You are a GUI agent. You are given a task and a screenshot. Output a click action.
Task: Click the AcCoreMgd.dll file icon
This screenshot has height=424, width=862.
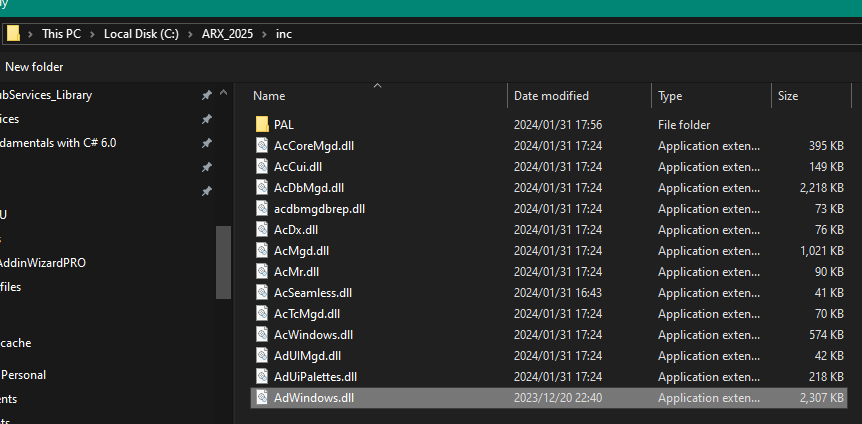(263, 146)
